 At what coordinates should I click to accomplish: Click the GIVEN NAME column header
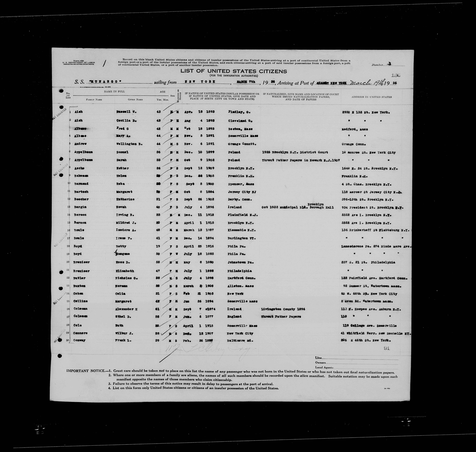click(x=135, y=100)
